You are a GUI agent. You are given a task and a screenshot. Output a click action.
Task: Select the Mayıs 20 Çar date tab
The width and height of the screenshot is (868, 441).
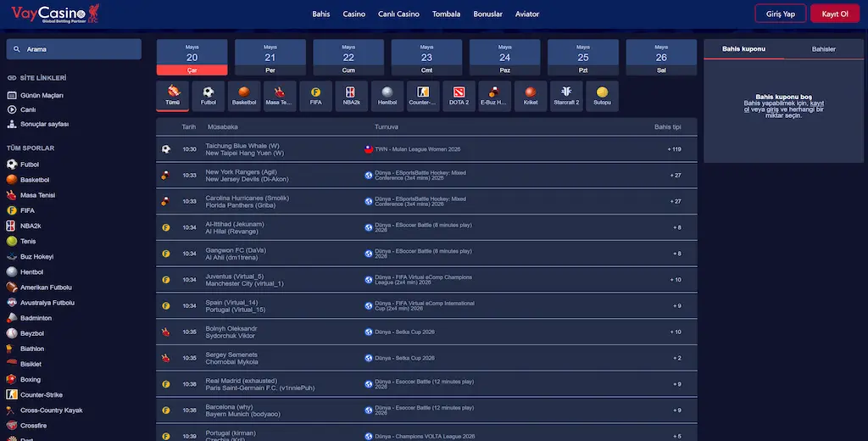192,57
